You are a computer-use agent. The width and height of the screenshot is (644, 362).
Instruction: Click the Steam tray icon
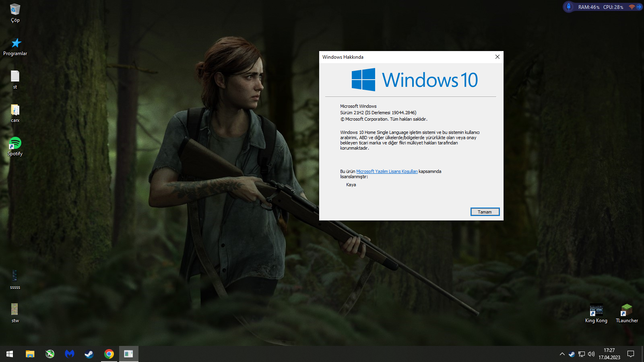click(x=572, y=354)
